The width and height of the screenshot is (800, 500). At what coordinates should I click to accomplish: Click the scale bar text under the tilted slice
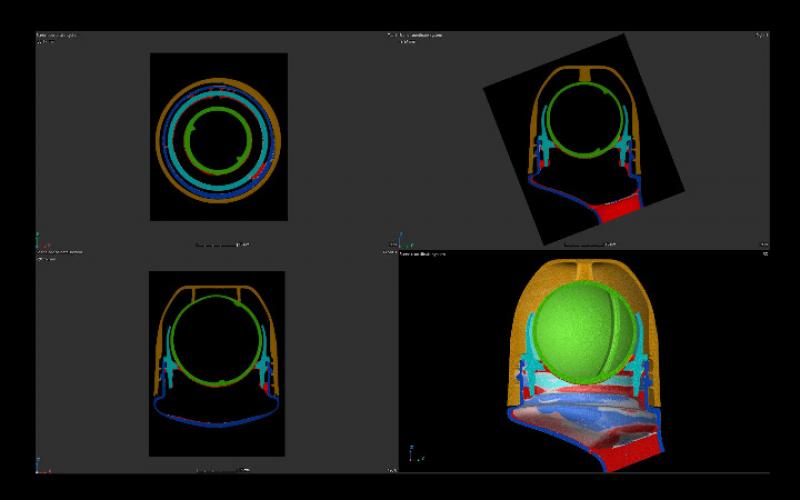click(590, 244)
